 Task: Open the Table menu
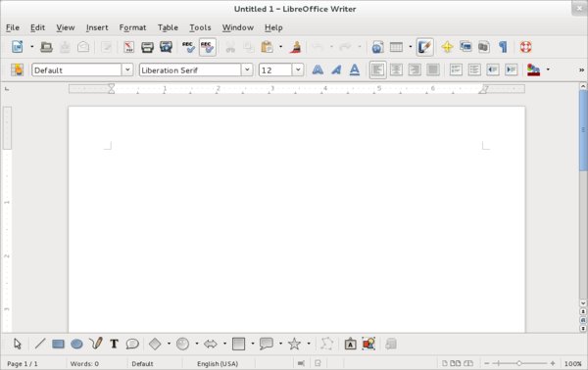(x=168, y=27)
